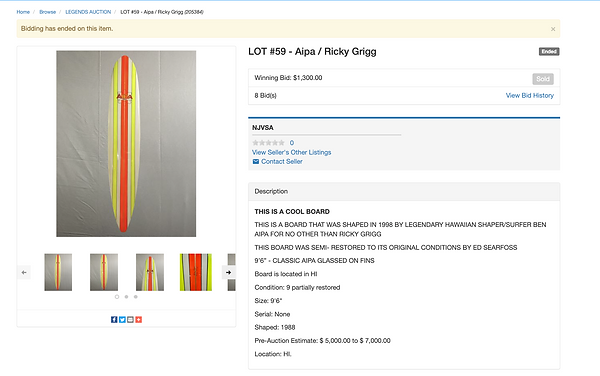Select the second carousel page dot
Viewport: 600px width, 376px height.
click(126, 297)
